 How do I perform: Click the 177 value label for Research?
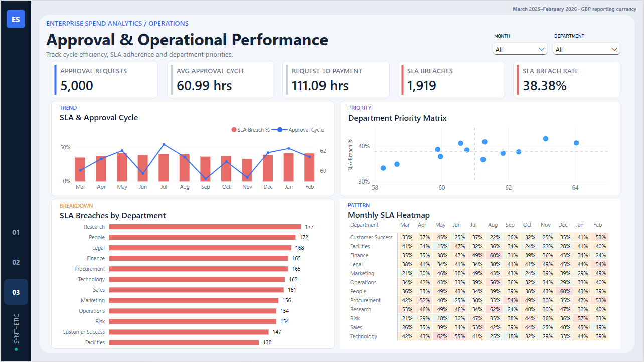pos(309,227)
